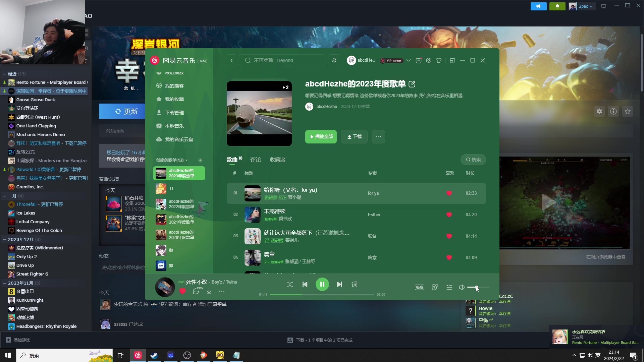The image size is (644, 362).
Task: Open the listen together icon
Action: pyautogui.click(x=435, y=287)
